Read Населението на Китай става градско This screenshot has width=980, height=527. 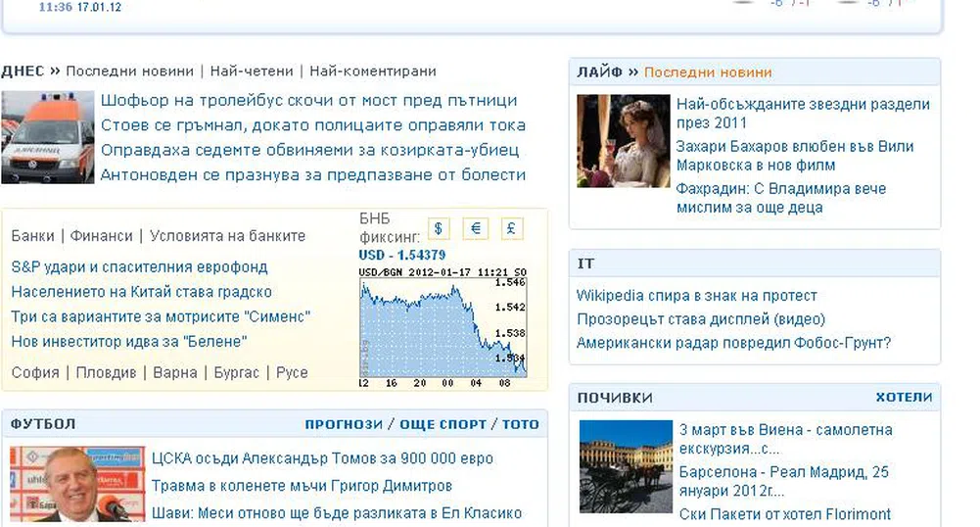pyautogui.click(x=141, y=292)
